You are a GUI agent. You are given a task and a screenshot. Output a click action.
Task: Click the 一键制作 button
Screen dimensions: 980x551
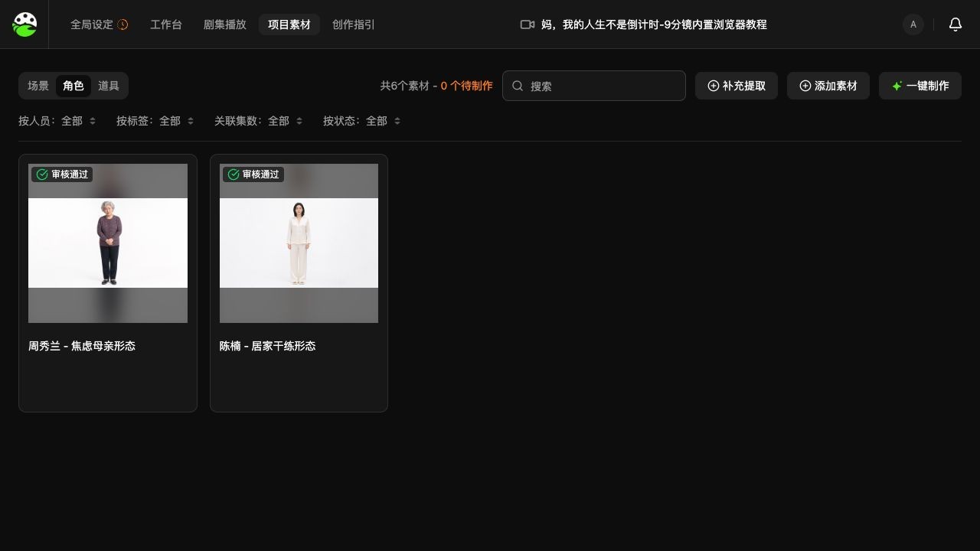click(920, 86)
